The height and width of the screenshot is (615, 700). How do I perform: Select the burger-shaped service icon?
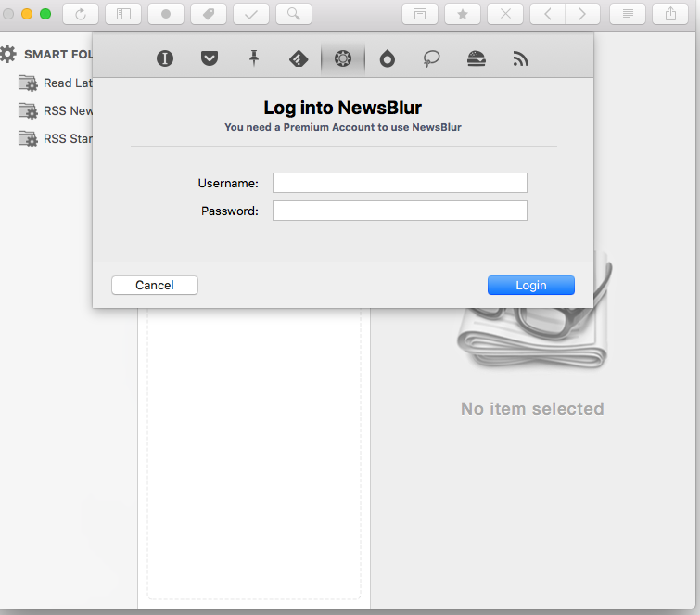tap(477, 58)
